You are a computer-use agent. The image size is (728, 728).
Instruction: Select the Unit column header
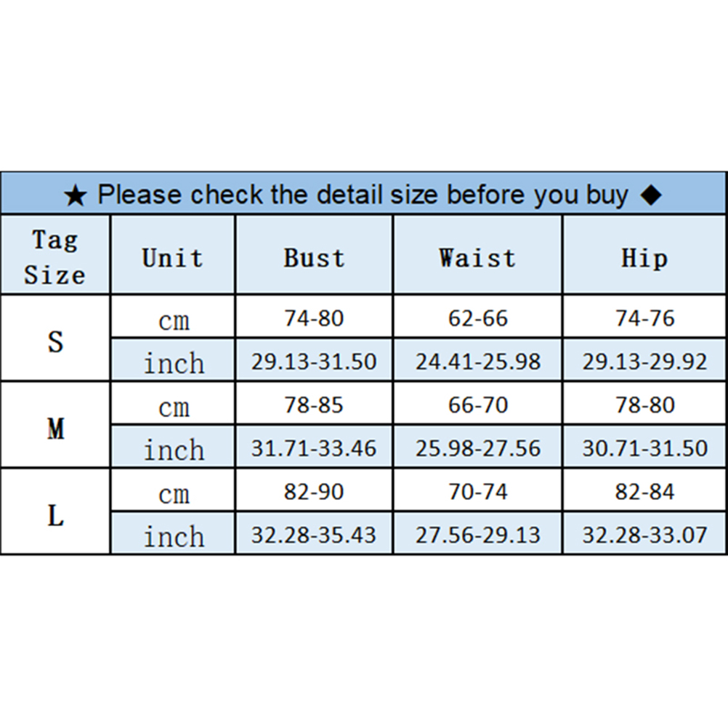click(x=173, y=258)
